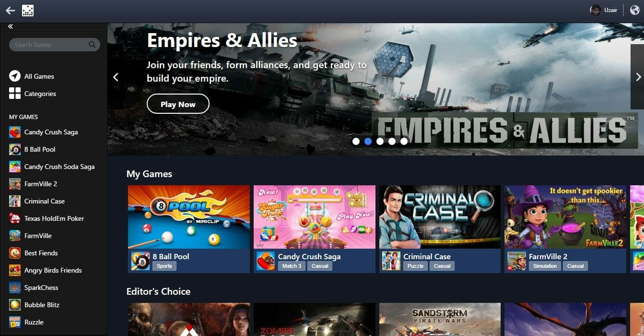Click Play Now on the Empires & Allies banner

click(x=178, y=104)
